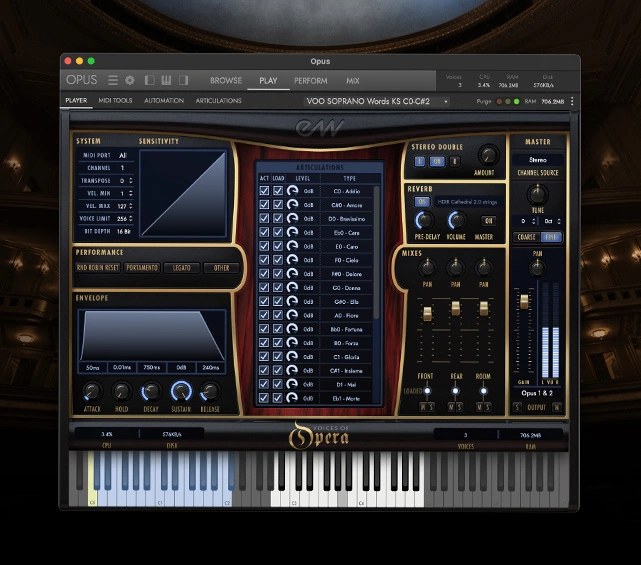
Task: Open the three-dot options menu
Action: coord(572,101)
